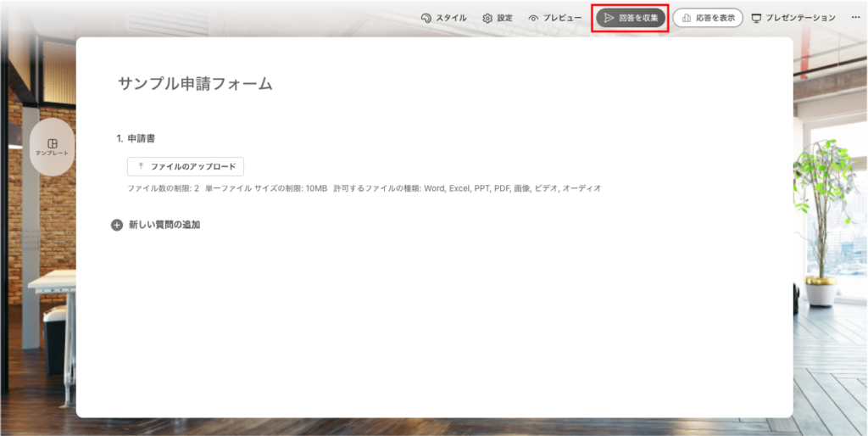Select question 1 titled 申請書
Screen dimensions: 868x436
141,138
